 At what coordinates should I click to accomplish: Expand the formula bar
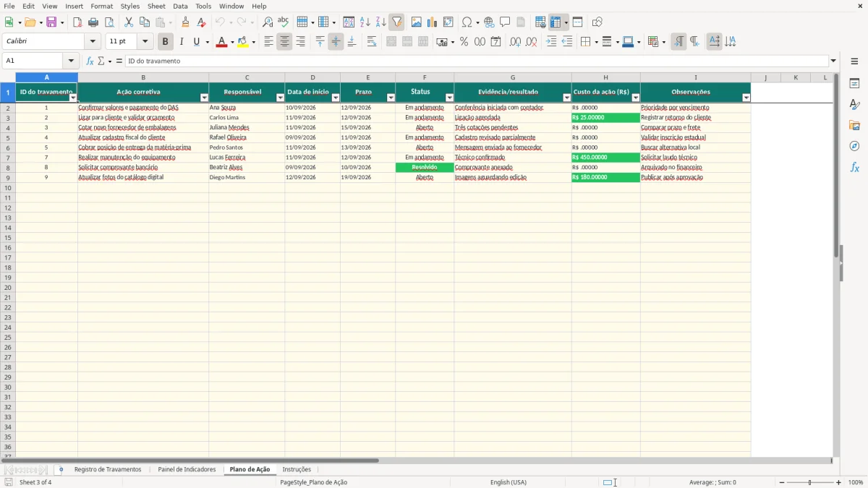(x=833, y=61)
